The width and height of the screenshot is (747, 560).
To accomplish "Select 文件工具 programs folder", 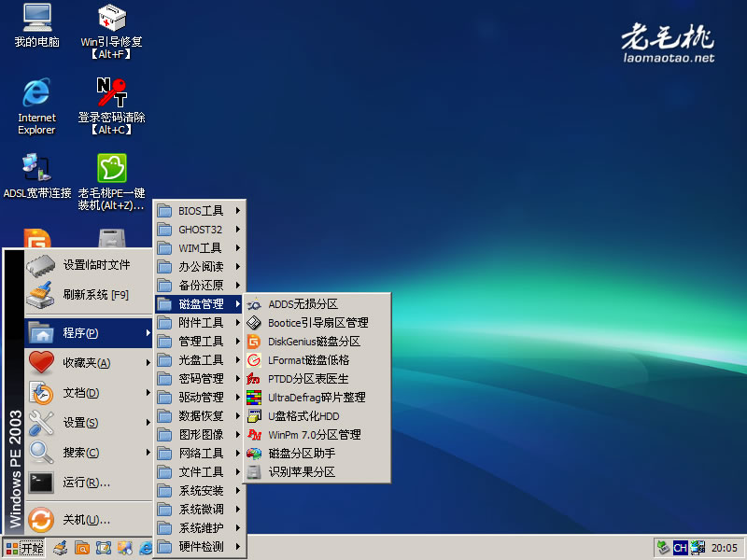I will 200,472.
